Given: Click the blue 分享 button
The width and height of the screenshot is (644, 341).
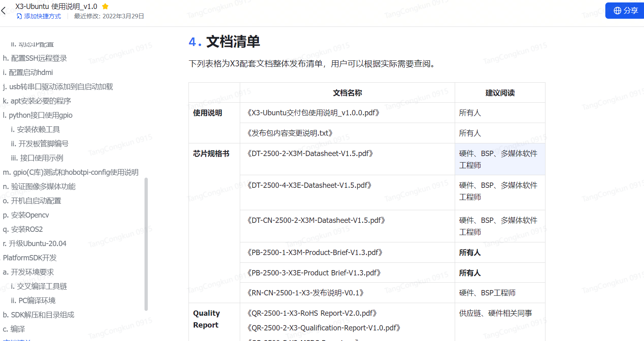Looking at the screenshot, I should pyautogui.click(x=625, y=11).
